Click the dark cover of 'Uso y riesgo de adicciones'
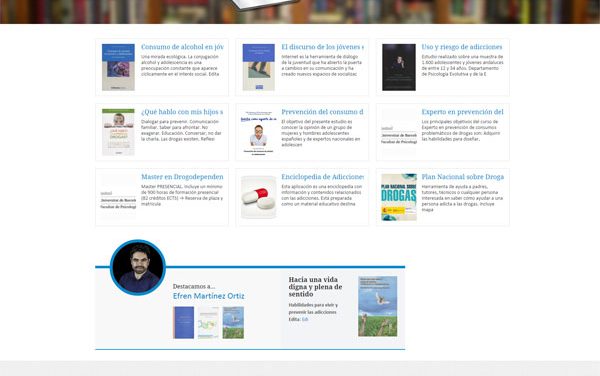 (399, 67)
